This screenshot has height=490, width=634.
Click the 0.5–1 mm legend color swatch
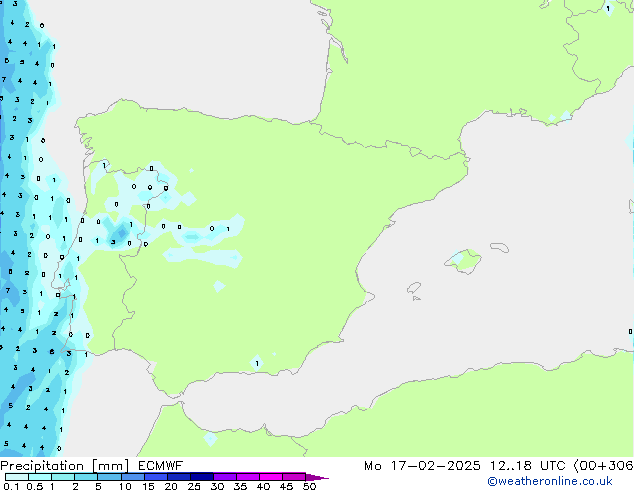tap(40, 477)
